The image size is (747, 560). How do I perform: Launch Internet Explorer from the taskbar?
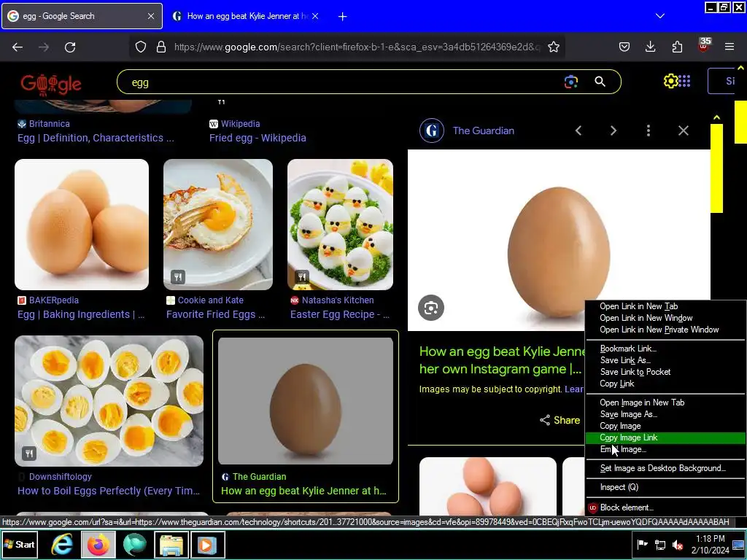click(x=62, y=544)
